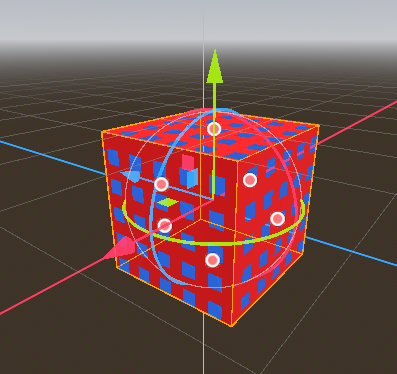The image size is (397, 374).
Task: Grab the upper round handle on right face
Action: click(x=250, y=180)
